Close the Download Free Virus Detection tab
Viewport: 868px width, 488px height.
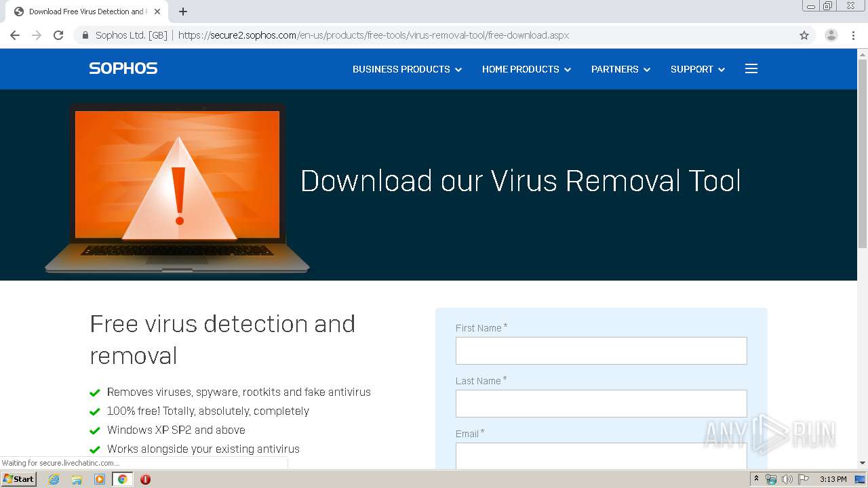click(157, 12)
